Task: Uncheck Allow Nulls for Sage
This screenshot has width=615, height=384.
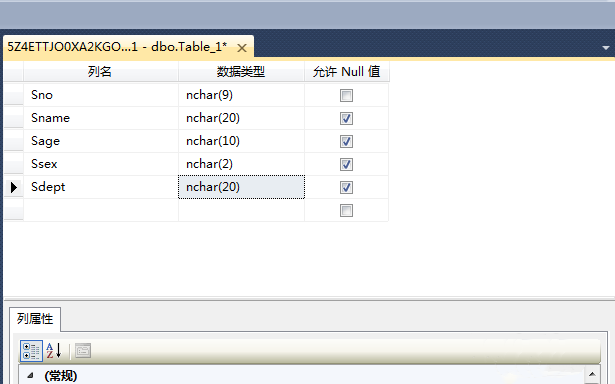Action: click(x=346, y=142)
